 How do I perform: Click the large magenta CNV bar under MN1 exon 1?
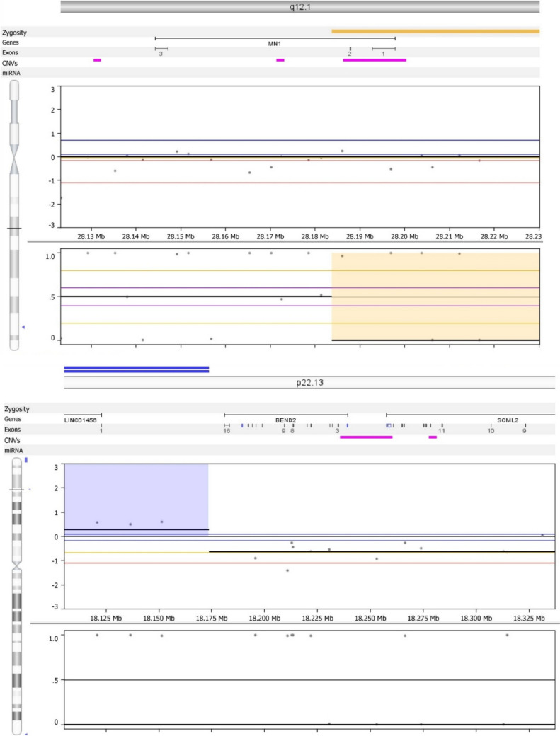[375, 60]
